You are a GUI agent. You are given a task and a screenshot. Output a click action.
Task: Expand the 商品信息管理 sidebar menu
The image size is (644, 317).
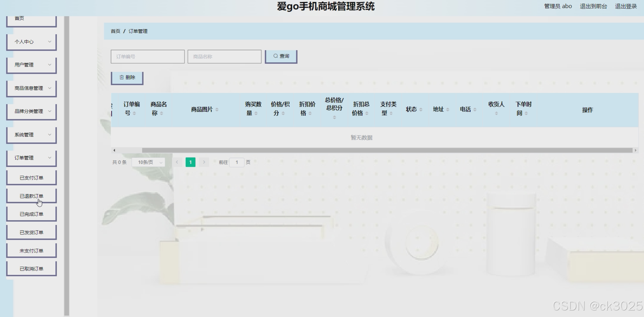31,88
